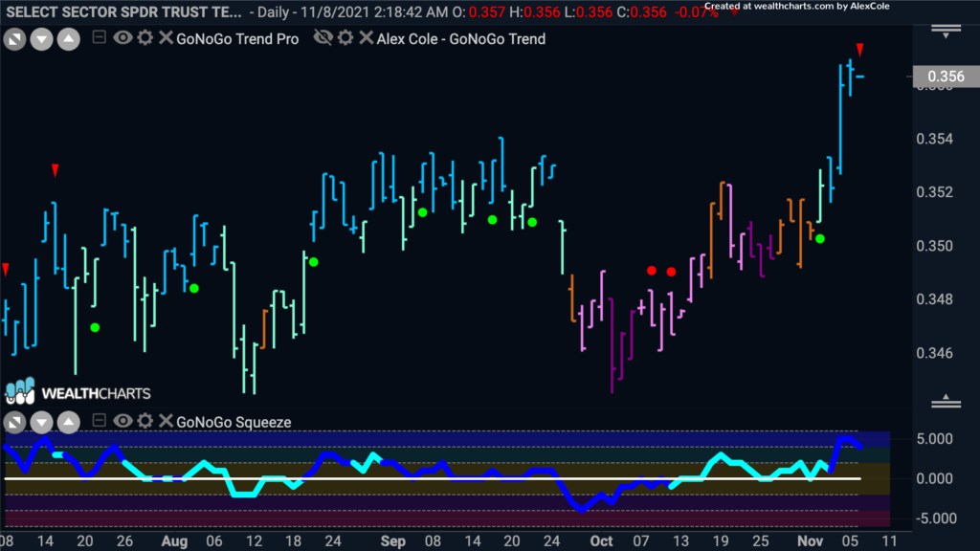The width and height of the screenshot is (980, 551).
Task: Show the hidden Alex Cole GoNoGo Trend
Action: pyautogui.click(x=323, y=39)
